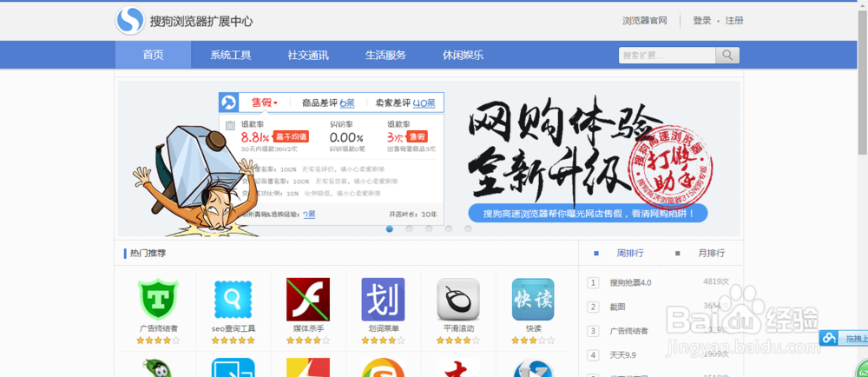
Task: Click the 卖家差评 40条 link
Action: [x=405, y=103]
